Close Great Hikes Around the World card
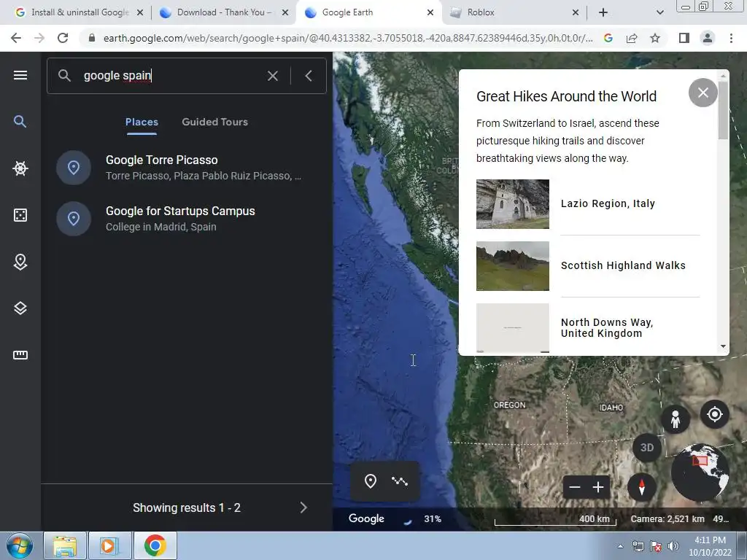The height and width of the screenshot is (560, 747). coord(703,93)
